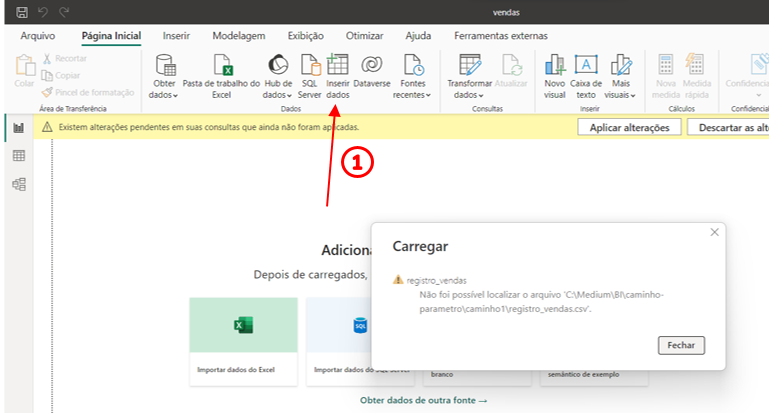Open Report view in left sidebar
769x413 pixels.
pos(19,128)
